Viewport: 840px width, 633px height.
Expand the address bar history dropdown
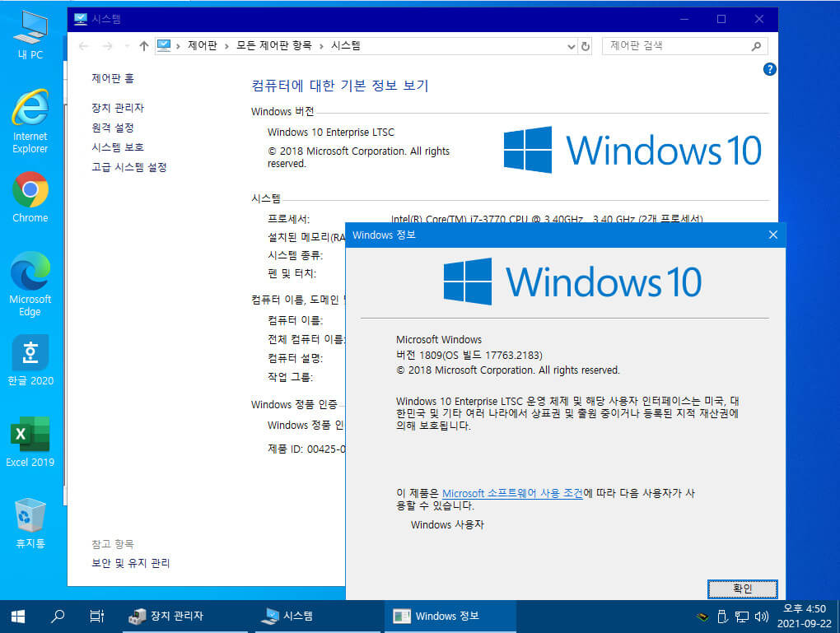coord(571,46)
